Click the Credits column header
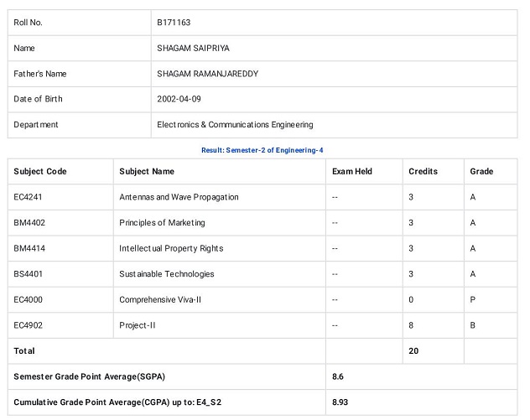Screen dimensions: 530x420 click(x=423, y=171)
